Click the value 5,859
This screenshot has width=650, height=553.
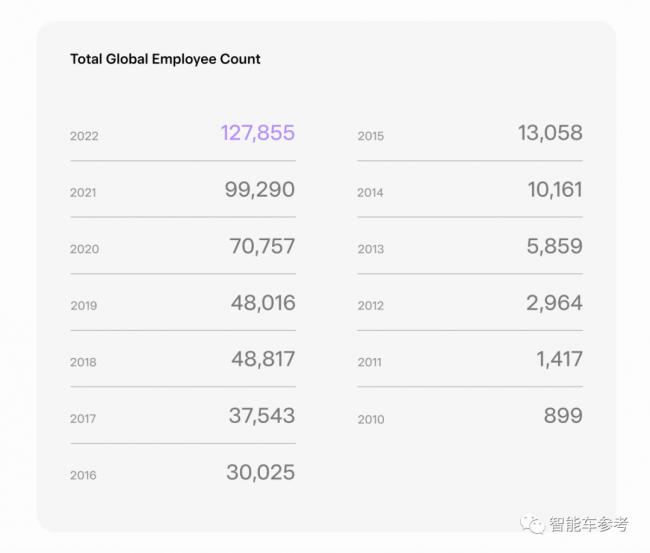pos(555,246)
